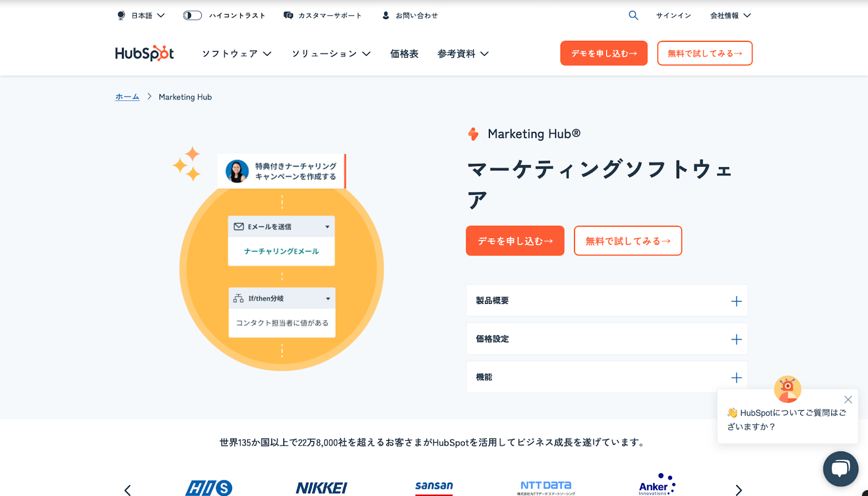Expand the 価格設定 accordion
The height and width of the screenshot is (496, 868).
coord(607,339)
